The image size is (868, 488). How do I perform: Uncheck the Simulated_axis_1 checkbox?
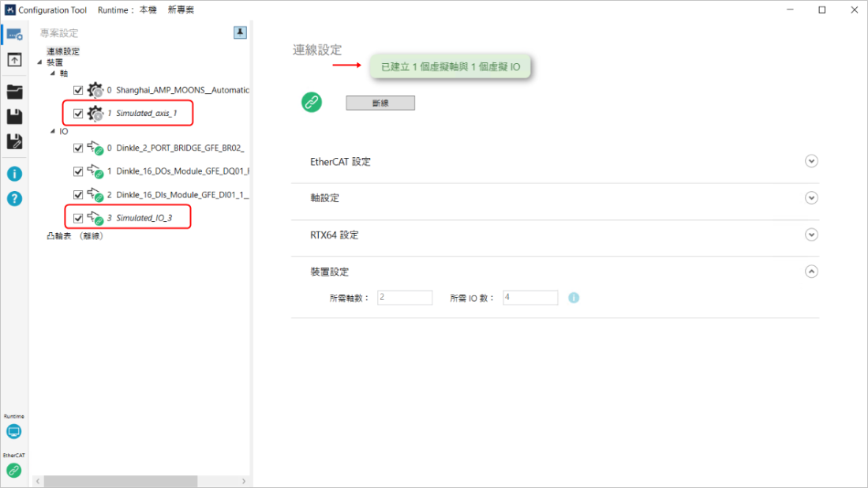78,113
